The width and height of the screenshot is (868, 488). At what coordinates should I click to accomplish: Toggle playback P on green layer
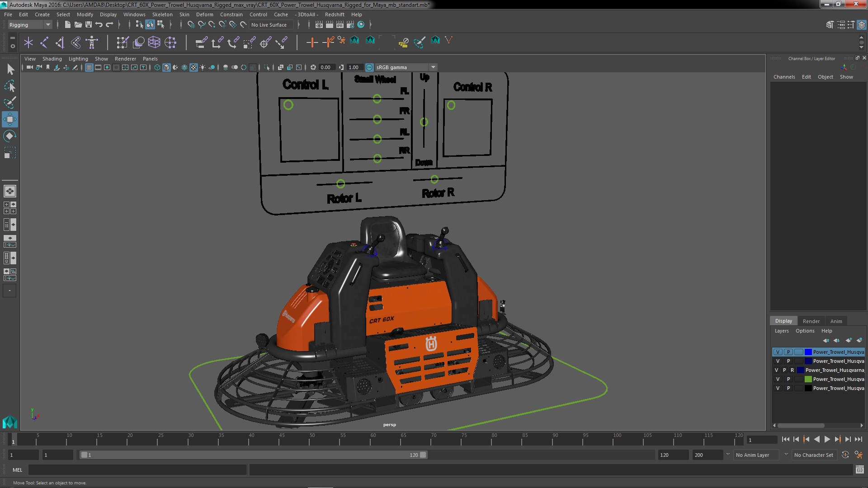point(788,379)
